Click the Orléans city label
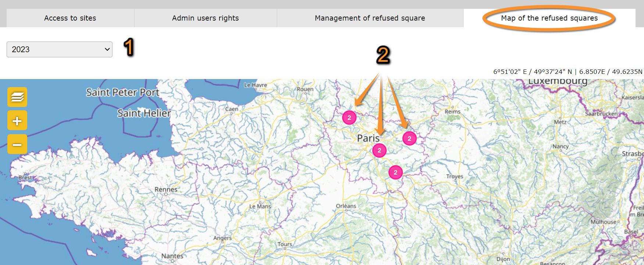644x265 pixels. coord(346,206)
